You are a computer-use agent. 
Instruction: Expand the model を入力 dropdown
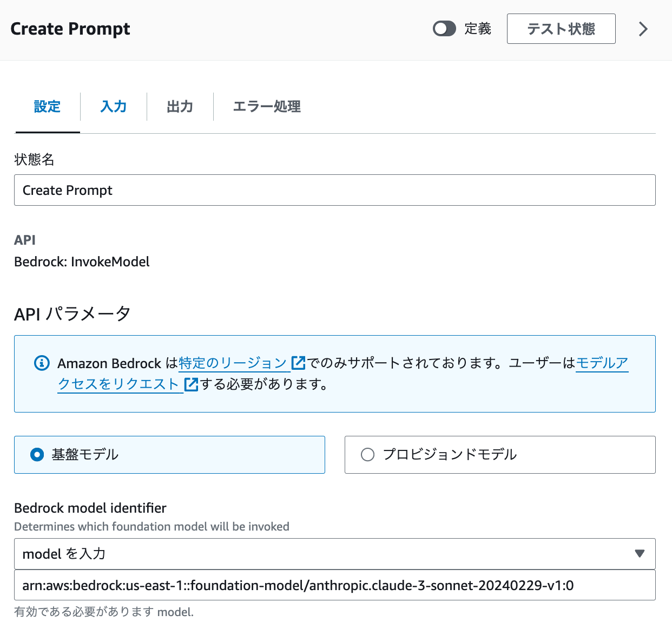[x=335, y=554]
